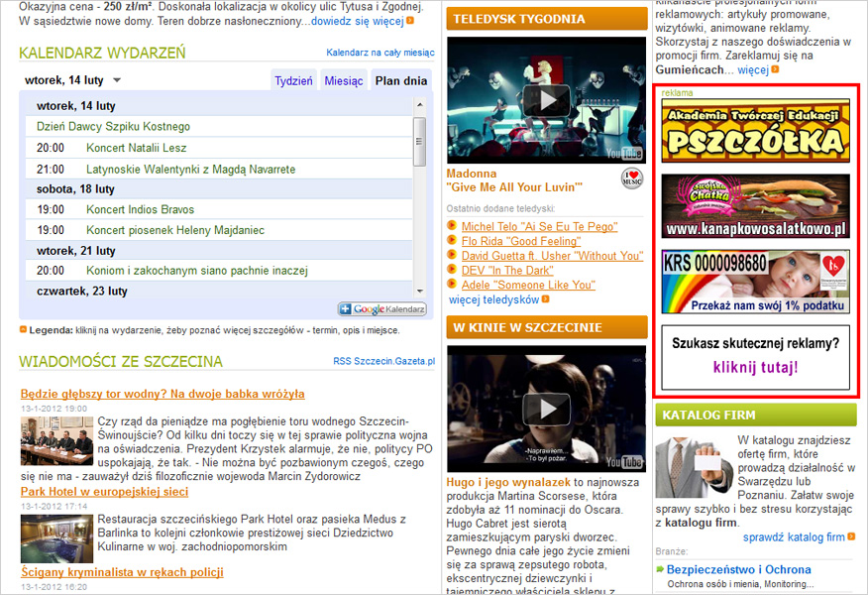Screen dimensions: 868x595
Task: Click the 'czwartek, 23 luty' date row
Action: coord(219,291)
